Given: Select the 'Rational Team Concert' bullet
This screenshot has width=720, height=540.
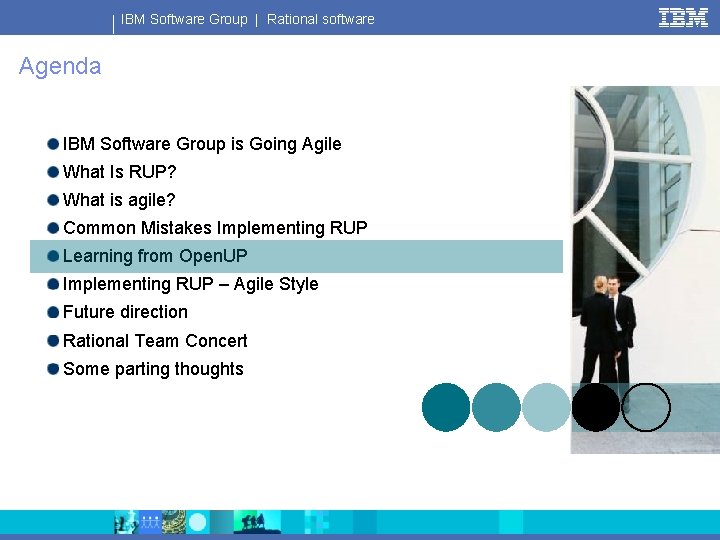Looking at the screenshot, I should [x=155, y=341].
